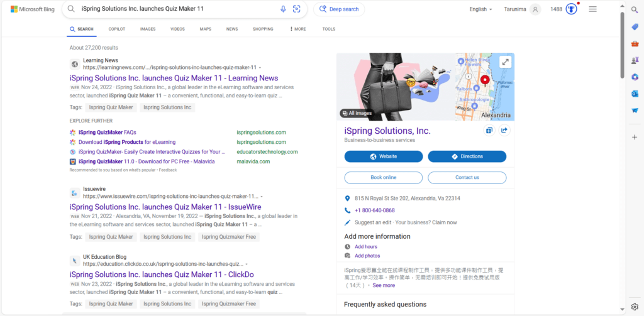This screenshot has width=644, height=316.
Task: Click the Directions button
Action: click(467, 156)
